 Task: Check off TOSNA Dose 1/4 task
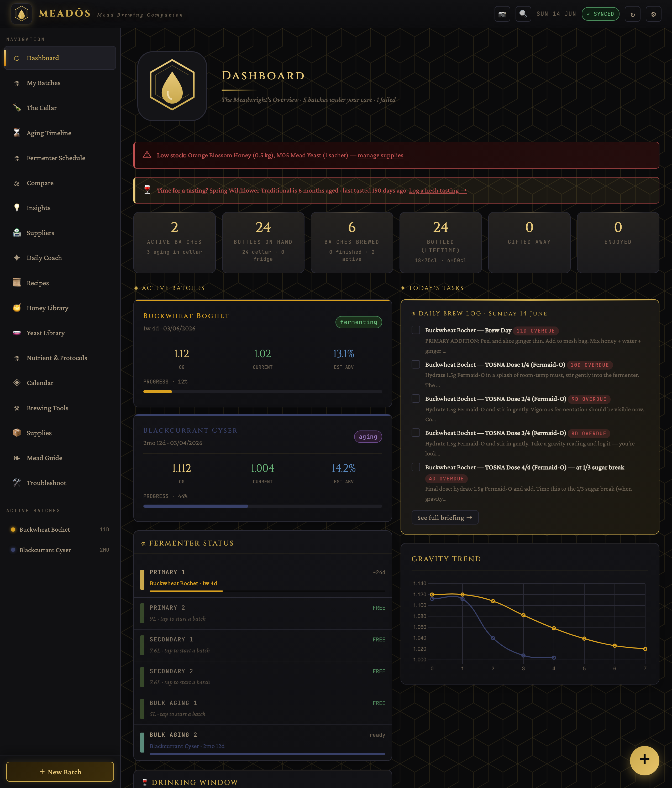click(416, 364)
